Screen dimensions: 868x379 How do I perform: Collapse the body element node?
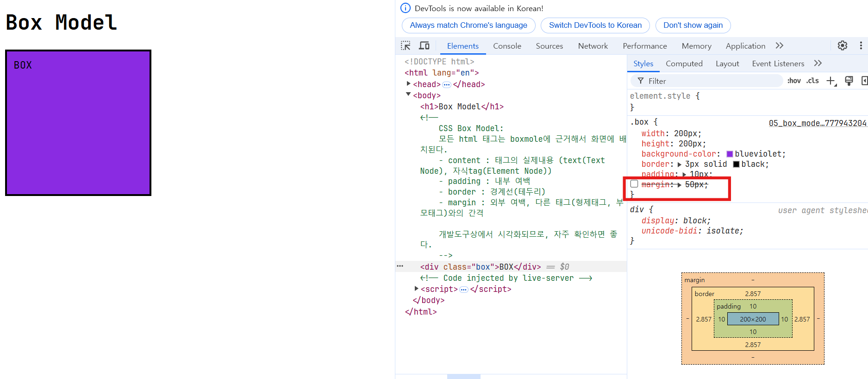pos(408,95)
